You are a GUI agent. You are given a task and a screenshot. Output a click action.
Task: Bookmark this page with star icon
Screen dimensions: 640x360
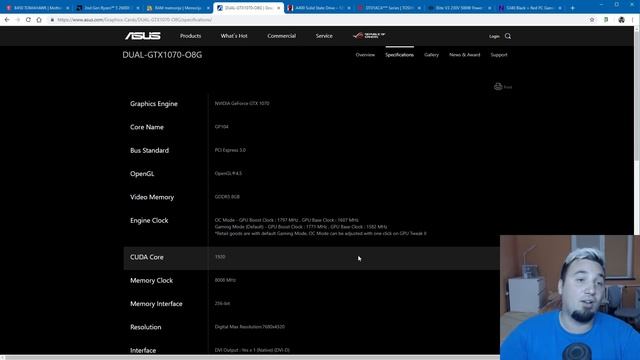pyautogui.click(x=592, y=20)
